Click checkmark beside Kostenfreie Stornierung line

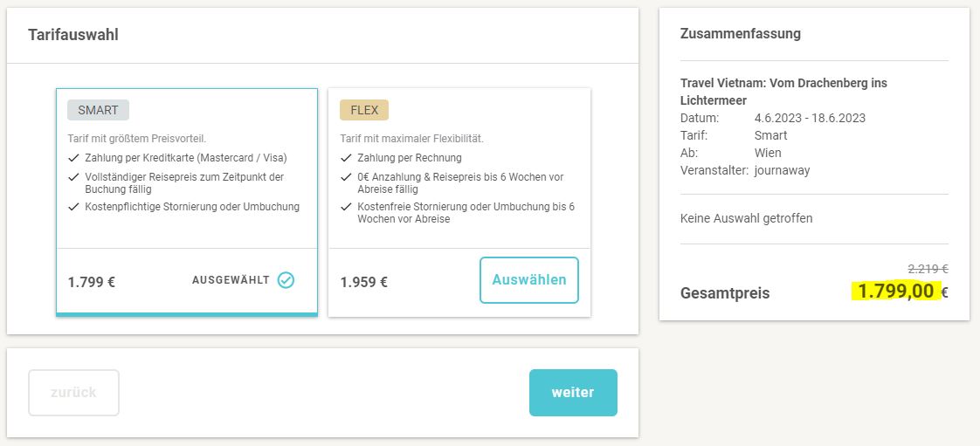346,207
